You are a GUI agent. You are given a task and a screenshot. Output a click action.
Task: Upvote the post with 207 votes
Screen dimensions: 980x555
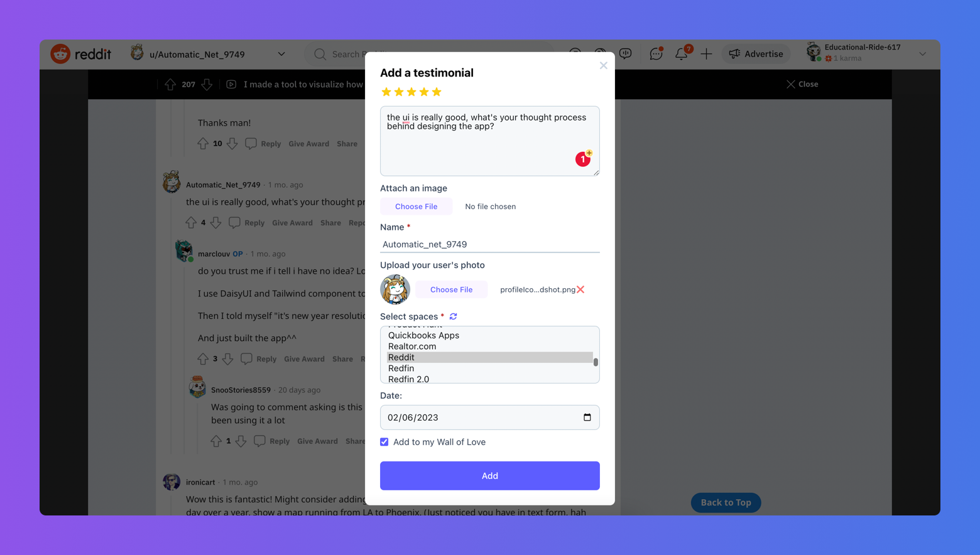click(170, 84)
